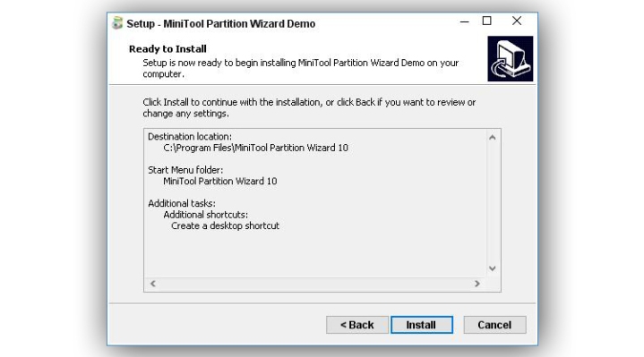Click the 'Destination location:' line
The width and height of the screenshot is (644, 357).
point(190,137)
